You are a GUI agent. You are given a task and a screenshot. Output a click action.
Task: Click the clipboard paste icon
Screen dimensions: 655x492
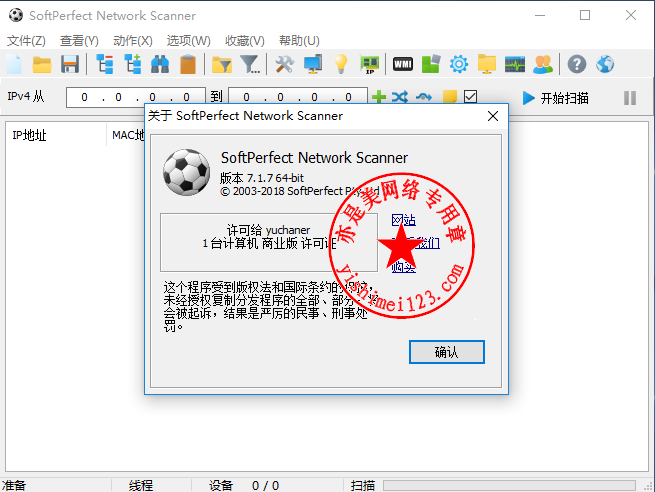pos(188,64)
